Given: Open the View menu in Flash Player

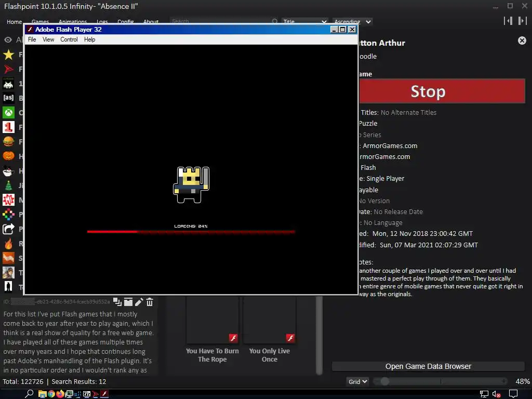Looking at the screenshot, I should tap(48, 39).
